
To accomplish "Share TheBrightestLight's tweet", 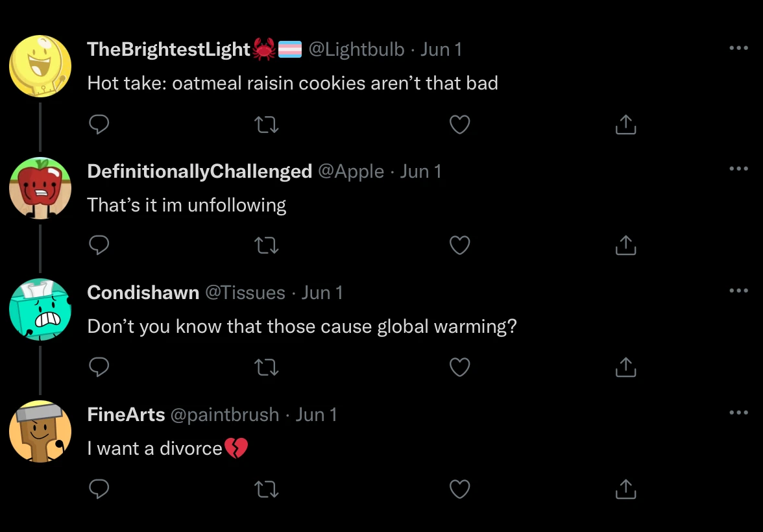I will click(x=625, y=124).
